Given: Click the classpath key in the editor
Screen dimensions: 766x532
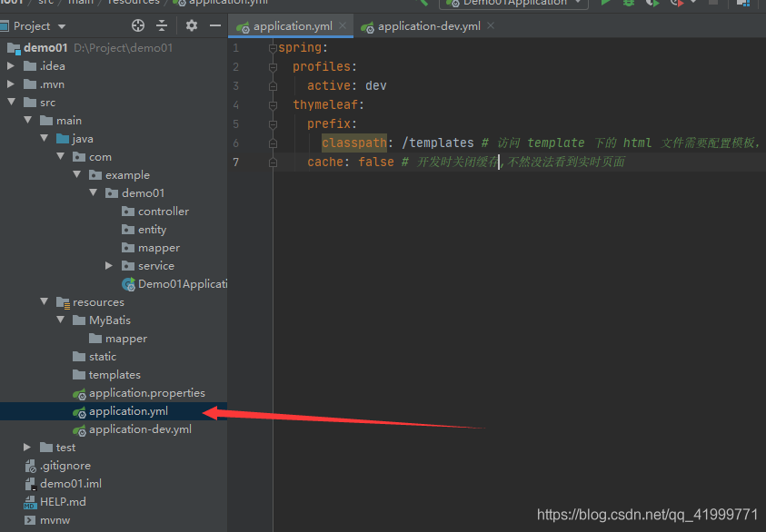Looking at the screenshot, I should pos(353,143).
